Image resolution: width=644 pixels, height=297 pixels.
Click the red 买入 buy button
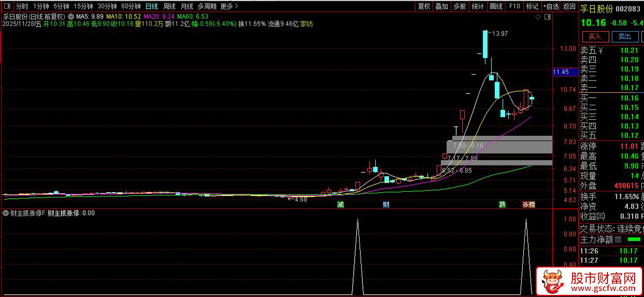click(595, 37)
